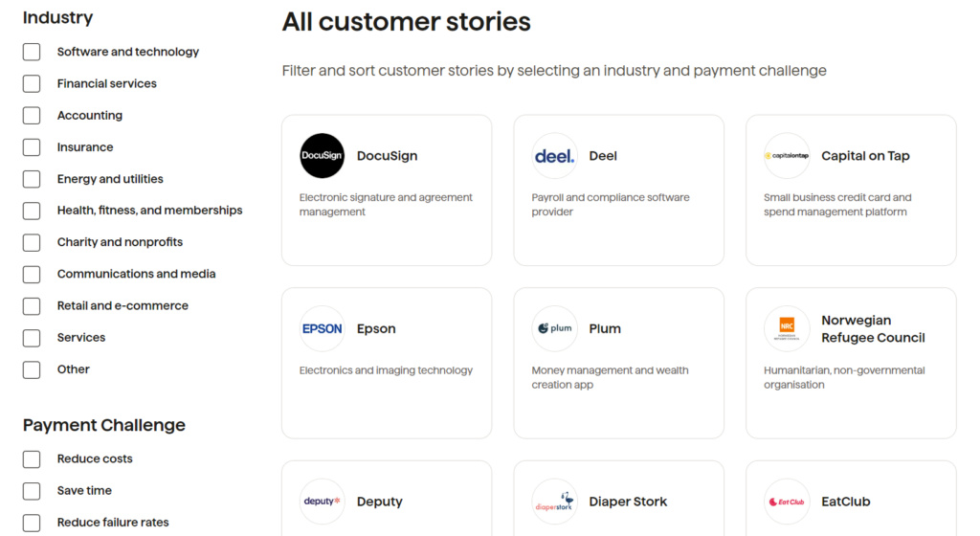This screenshot has width=980, height=536.
Task: Click the Diaper Stork logo icon
Action: pyautogui.click(x=554, y=502)
